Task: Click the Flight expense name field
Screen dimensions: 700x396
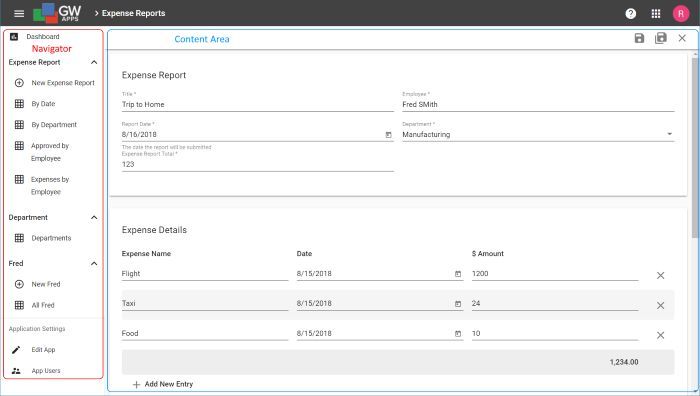Action: tap(205, 274)
